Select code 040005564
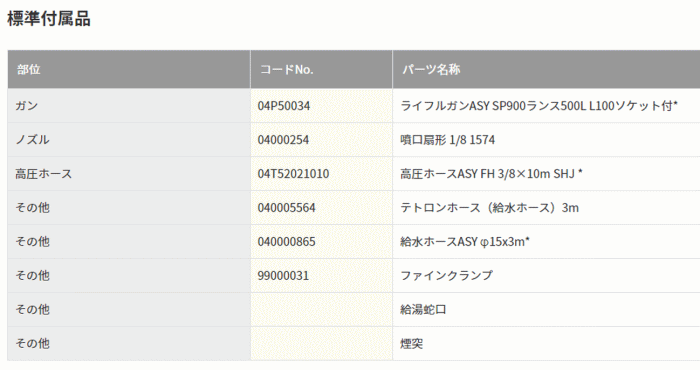Viewport: 700px width, 370px height. pos(286,208)
